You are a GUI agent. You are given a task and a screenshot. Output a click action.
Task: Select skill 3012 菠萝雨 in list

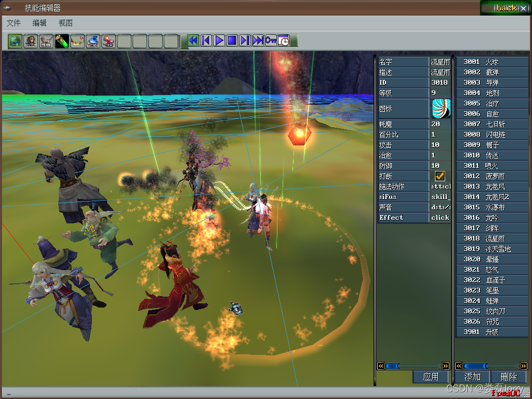tap(493, 176)
